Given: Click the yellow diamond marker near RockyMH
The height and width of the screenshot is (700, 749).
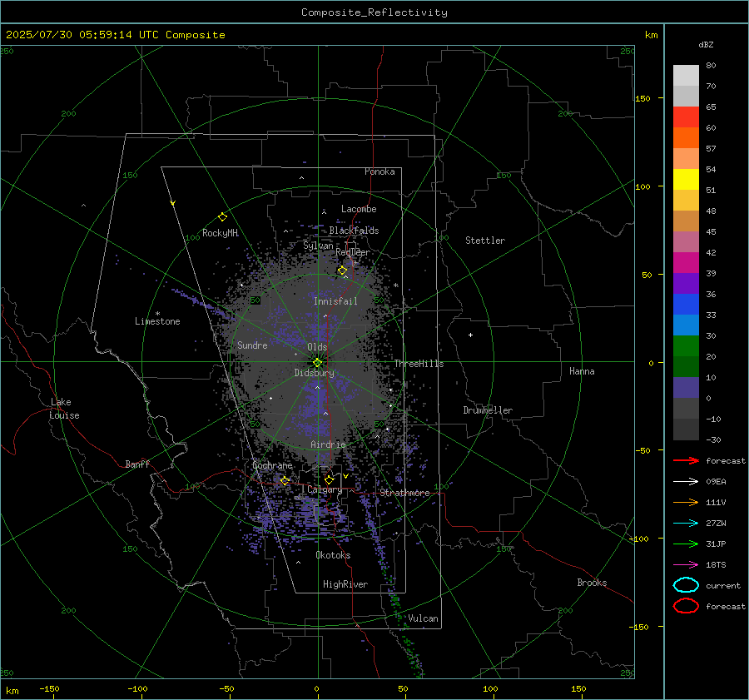Looking at the screenshot, I should pos(222,217).
